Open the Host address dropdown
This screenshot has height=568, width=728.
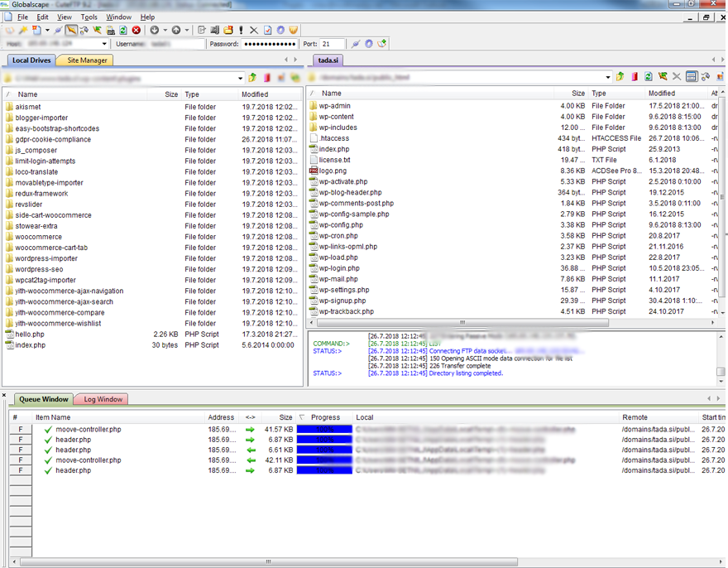103,44
